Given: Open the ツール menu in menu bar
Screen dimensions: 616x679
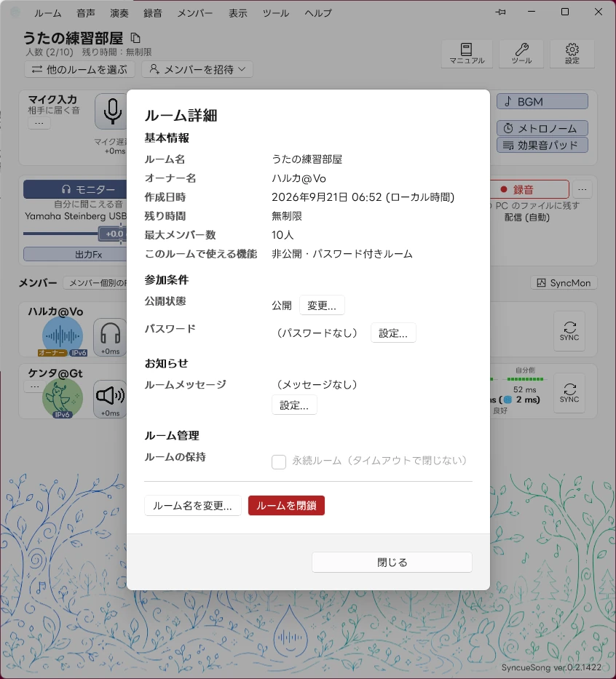Looking at the screenshot, I should (x=275, y=13).
